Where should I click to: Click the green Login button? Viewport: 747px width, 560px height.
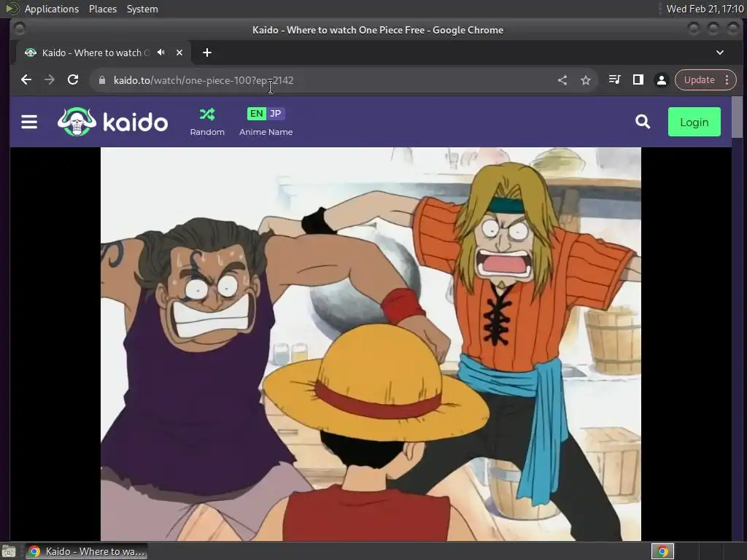tap(694, 122)
